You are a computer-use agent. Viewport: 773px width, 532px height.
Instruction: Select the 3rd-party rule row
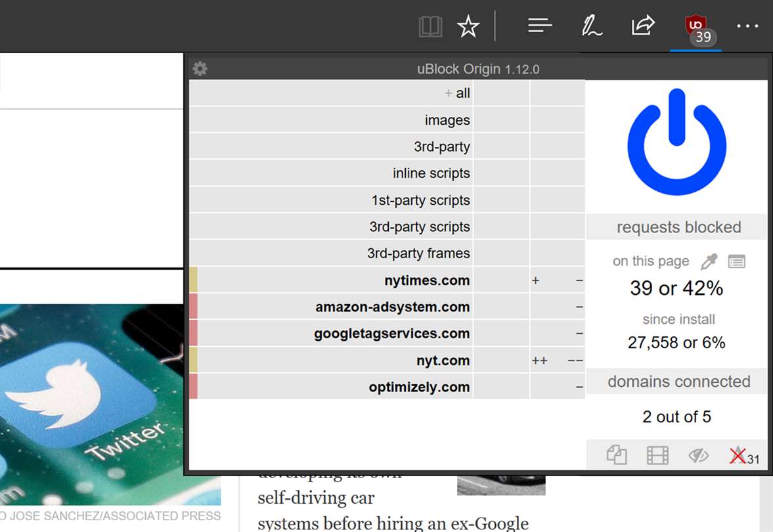[x=330, y=146]
